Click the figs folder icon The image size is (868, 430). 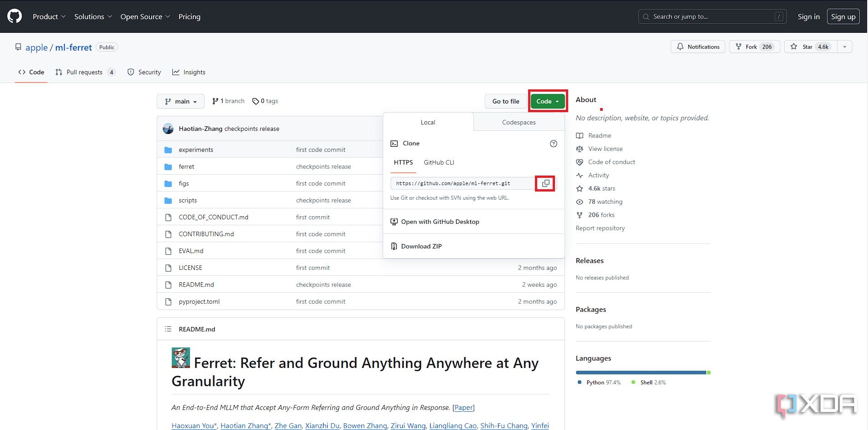pos(168,183)
